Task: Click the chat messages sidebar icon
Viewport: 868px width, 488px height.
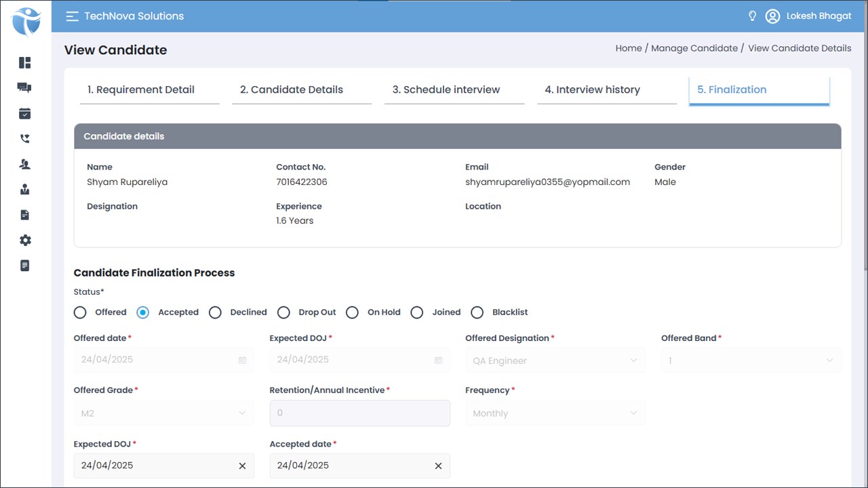Action: tap(25, 88)
